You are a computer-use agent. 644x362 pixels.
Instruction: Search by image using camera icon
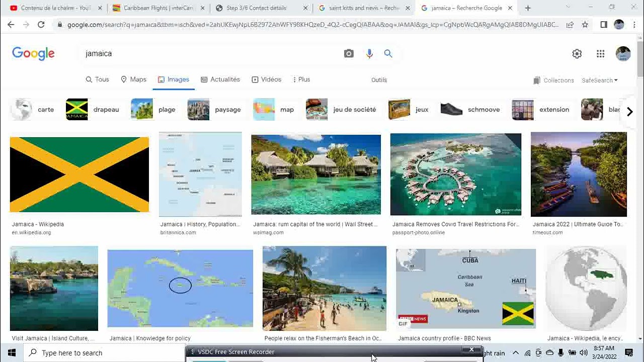pyautogui.click(x=349, y=53)
